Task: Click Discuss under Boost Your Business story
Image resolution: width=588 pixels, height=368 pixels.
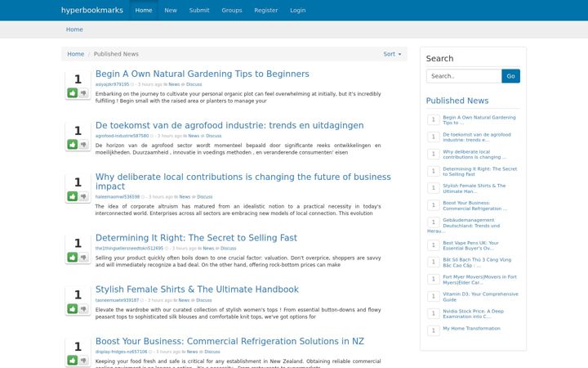Action: 212,352
